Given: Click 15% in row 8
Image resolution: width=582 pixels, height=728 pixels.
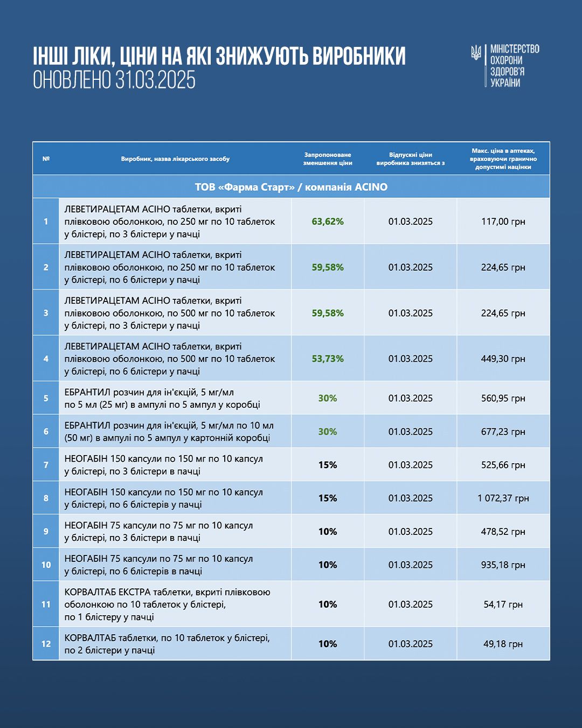Looking at the screenshot, I should pyautogui.click(x=328, y=498).
